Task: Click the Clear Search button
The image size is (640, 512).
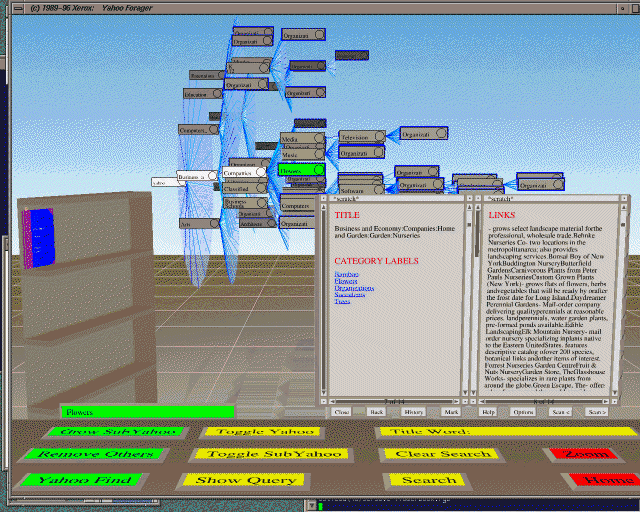Action: 442,454
